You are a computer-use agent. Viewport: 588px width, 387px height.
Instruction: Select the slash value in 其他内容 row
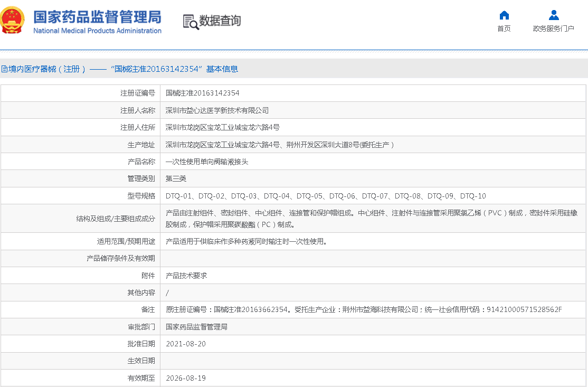(167, 293)
